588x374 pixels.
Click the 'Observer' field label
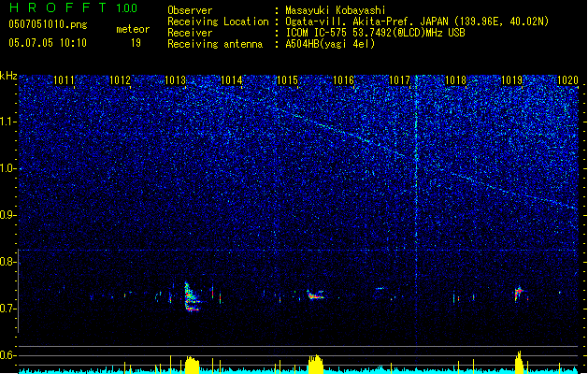(190, 10)
